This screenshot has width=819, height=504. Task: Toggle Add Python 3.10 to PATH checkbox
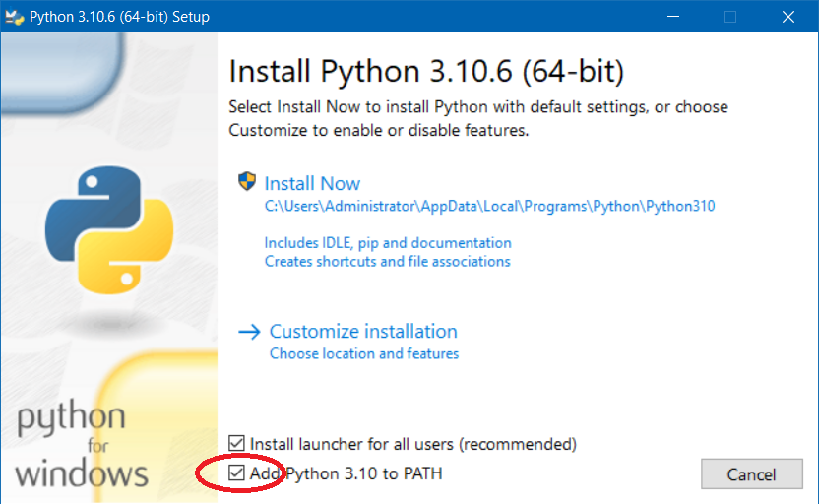click(236, 473)
